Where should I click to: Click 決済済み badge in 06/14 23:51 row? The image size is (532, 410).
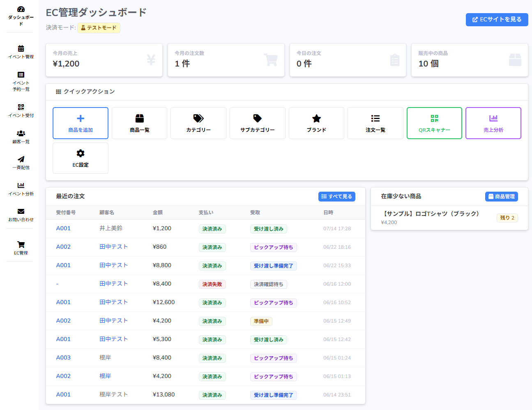[x=212, y=395]
